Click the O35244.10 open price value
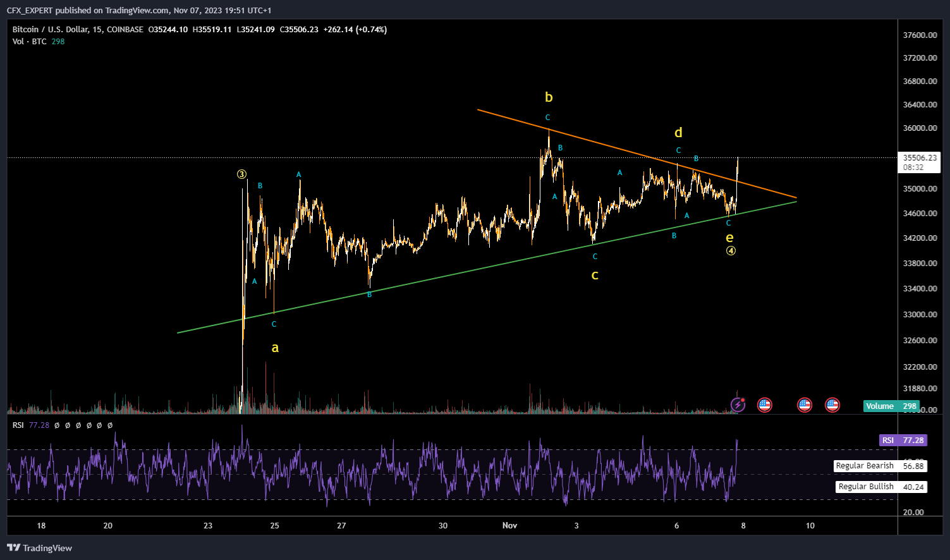The width and height of the screenshot is (950, 560). tap(168, 29)
